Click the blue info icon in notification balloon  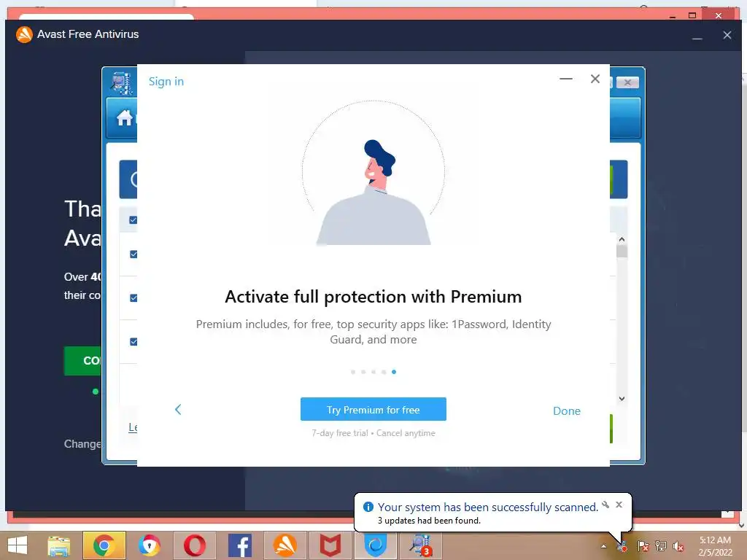coord(368,507)
